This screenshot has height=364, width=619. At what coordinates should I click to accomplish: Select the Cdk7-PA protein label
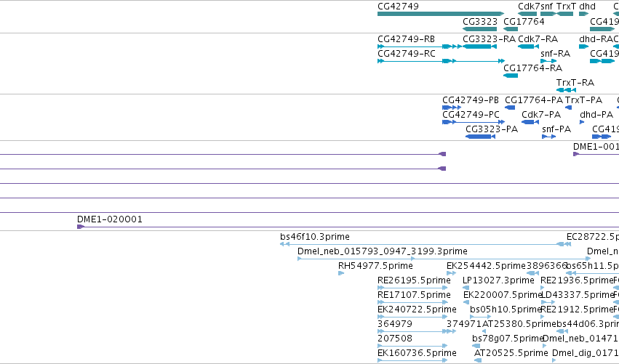click(x=541, y=115)
